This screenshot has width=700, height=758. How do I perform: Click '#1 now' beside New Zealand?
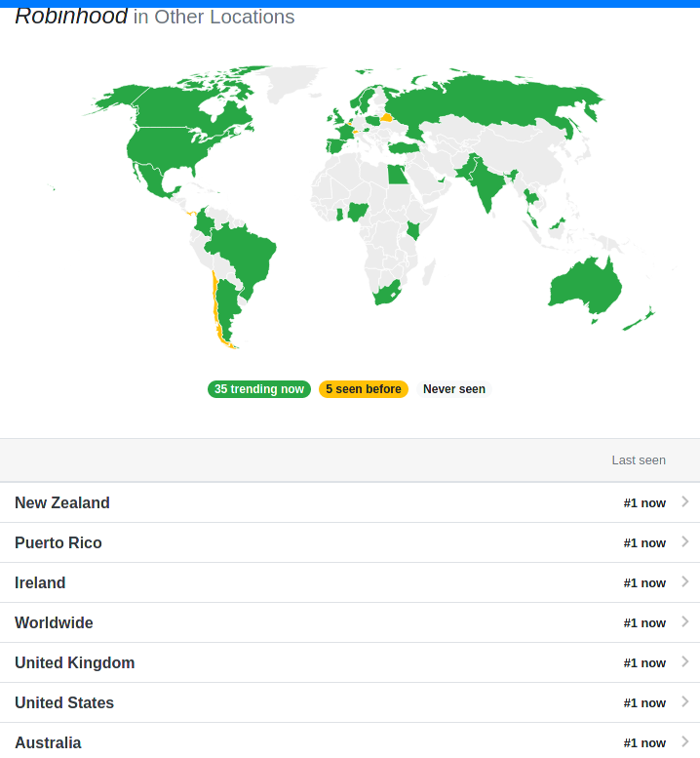(644, 503)
